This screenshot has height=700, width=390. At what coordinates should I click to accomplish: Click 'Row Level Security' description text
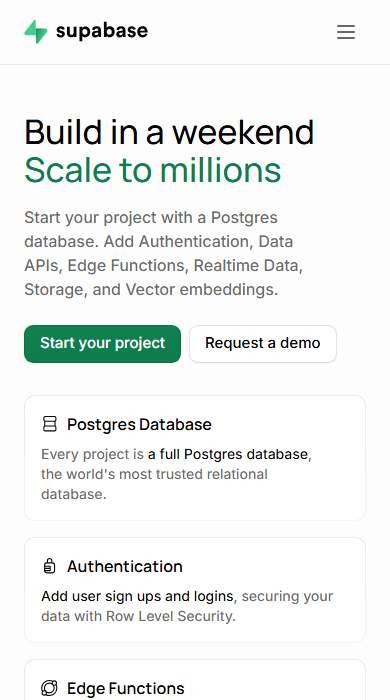[x=169, y=617]
